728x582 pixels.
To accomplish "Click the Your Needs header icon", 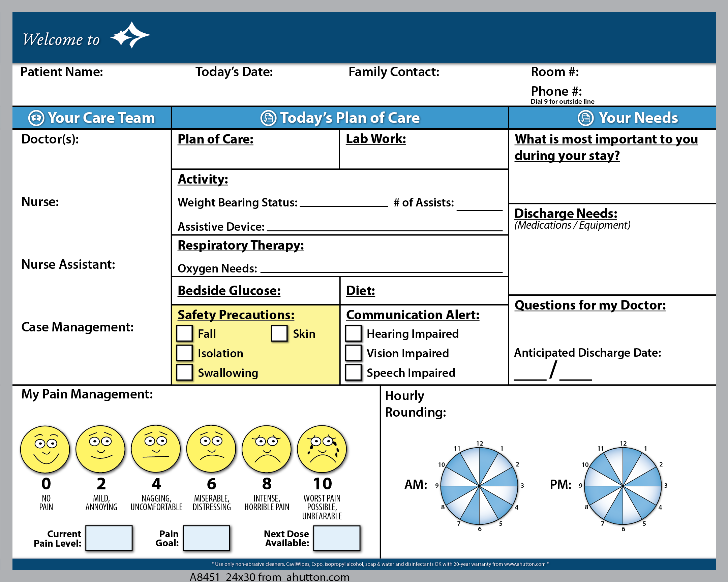I will pos(586,118).
